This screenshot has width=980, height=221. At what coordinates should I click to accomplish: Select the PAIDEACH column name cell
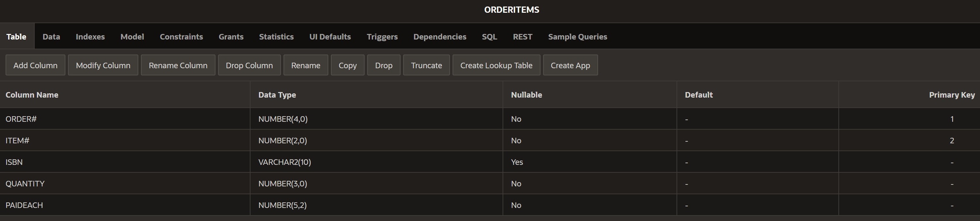125,205
